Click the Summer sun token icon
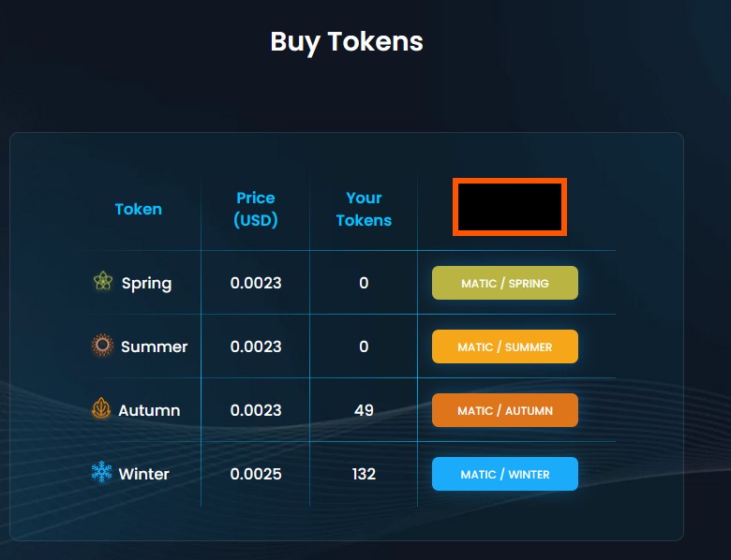The width and height of the screenshot is (731, 560). click(x=102, y=346)
